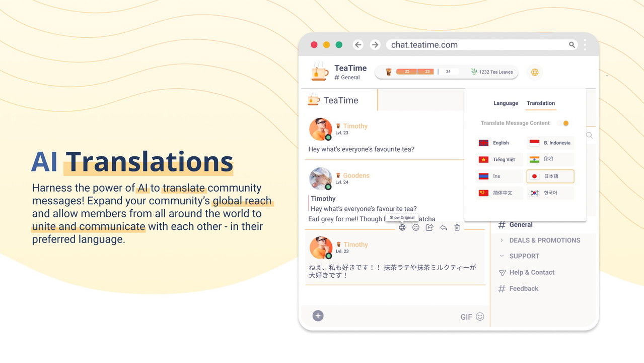Screen dimensions: 644x363
Task: Choose Tiếng Việt as translation language
Action: (499, 159)
